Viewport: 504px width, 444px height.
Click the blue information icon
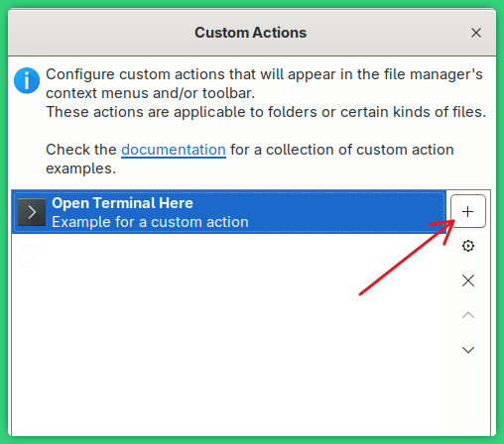[27, 80]
